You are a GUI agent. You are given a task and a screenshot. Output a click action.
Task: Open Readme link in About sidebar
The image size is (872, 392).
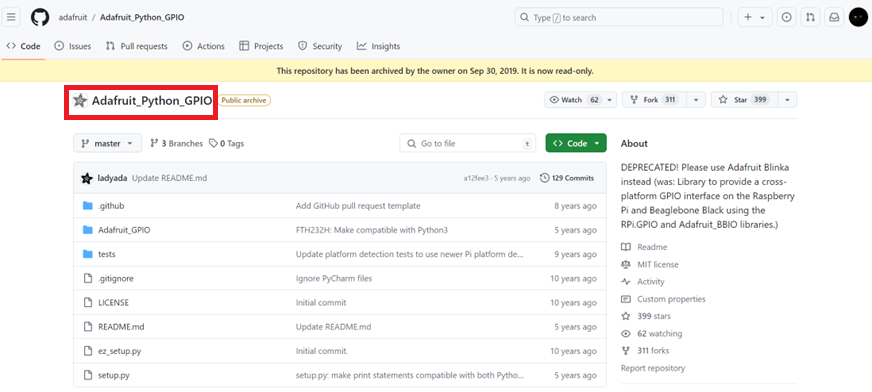pyautogui.click(x=645, y=247)
